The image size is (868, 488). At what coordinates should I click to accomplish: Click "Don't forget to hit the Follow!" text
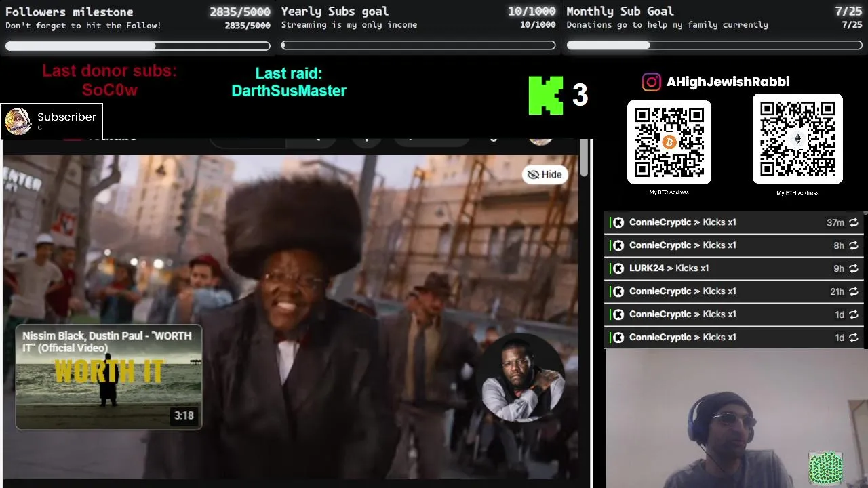(83, 26)
